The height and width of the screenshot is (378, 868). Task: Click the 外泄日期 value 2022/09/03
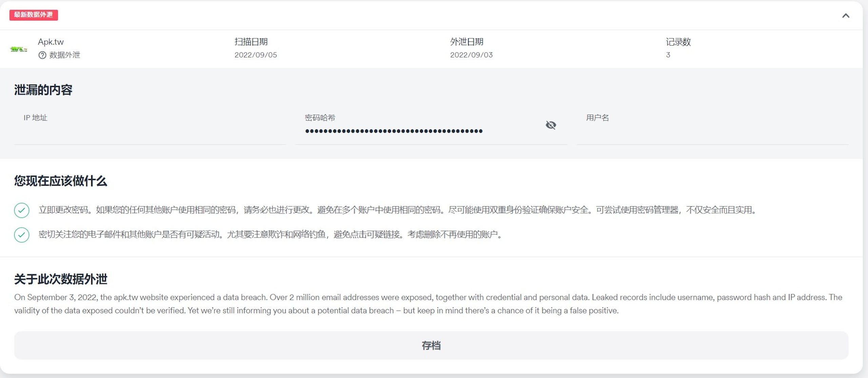tap(471, 55)
